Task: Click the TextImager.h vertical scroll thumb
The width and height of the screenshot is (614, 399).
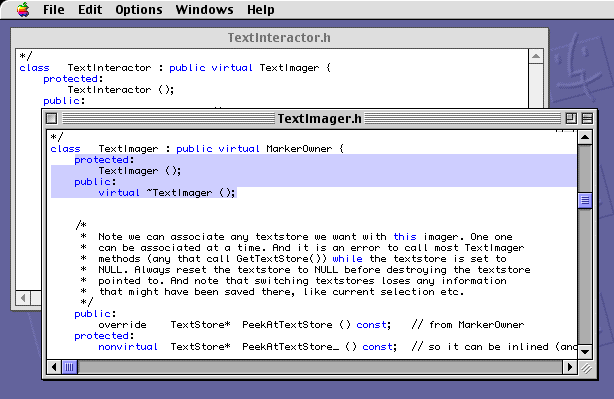Action: pyautogui.click(x=585, y=201)
